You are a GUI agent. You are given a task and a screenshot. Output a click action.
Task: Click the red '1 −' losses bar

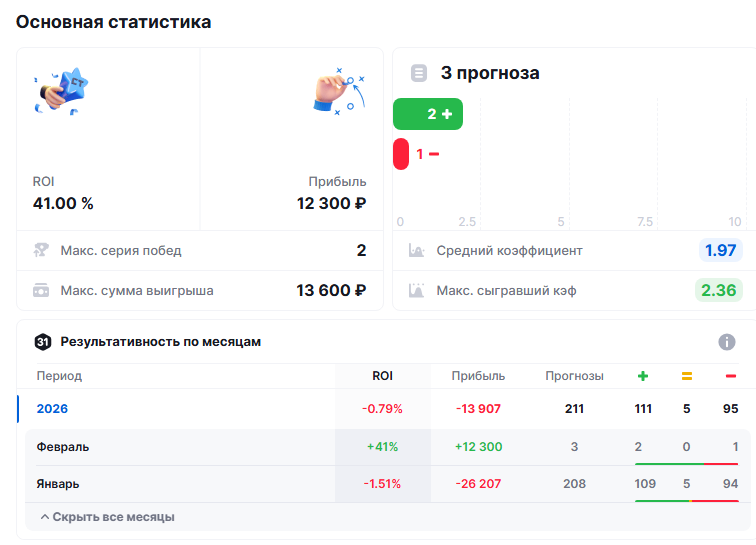pyautogui.click(x=402, y=154)
